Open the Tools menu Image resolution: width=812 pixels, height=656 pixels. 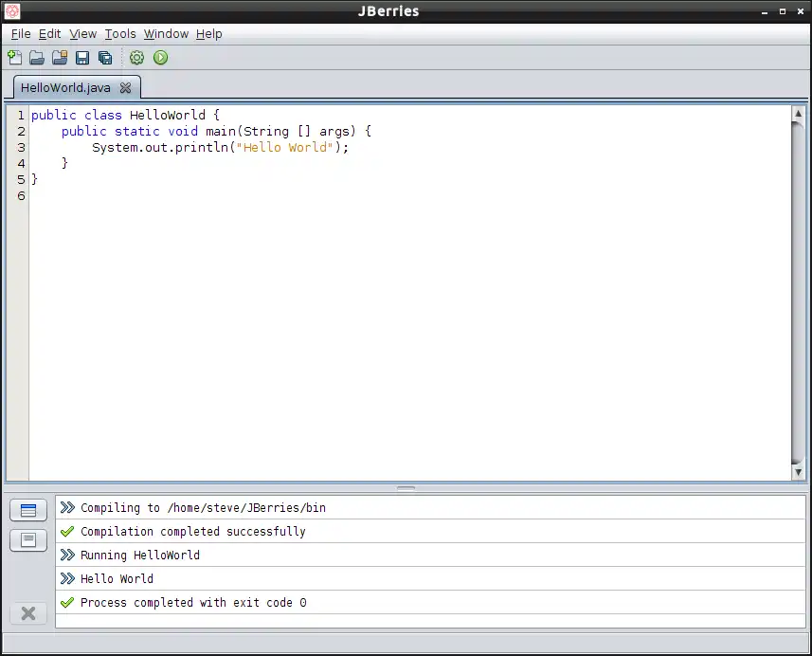click(120, 34)
